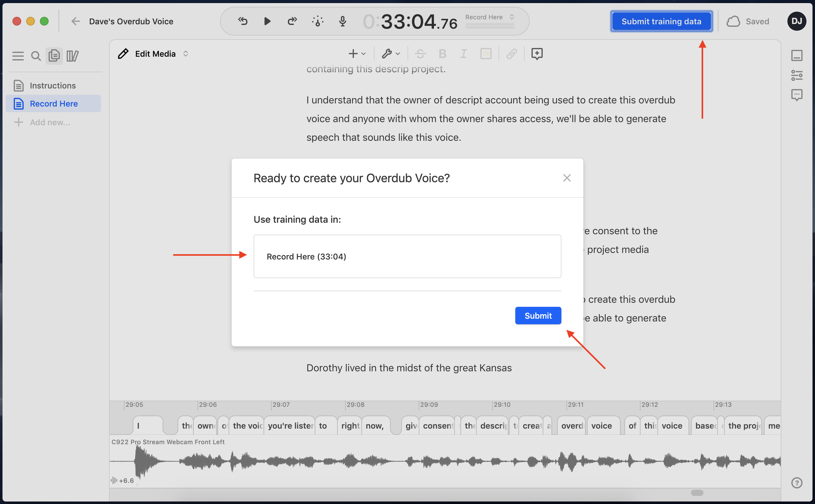Click Add new... composition
This screenshot has width=815, height=504.
(42, 122)
